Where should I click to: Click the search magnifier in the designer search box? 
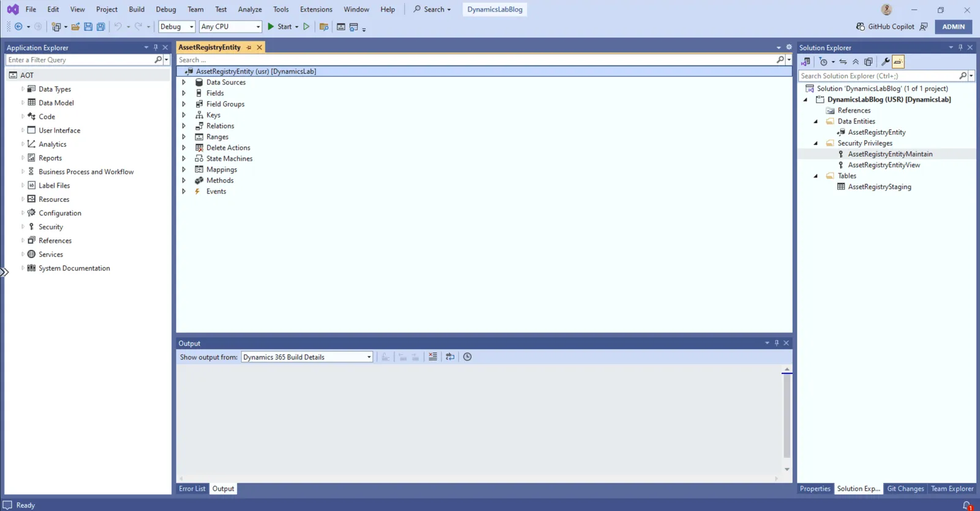click(780, 60)
